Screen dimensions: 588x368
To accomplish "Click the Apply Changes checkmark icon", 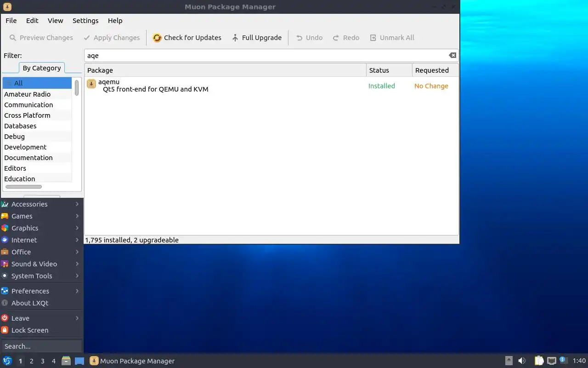I will point(87,38).
